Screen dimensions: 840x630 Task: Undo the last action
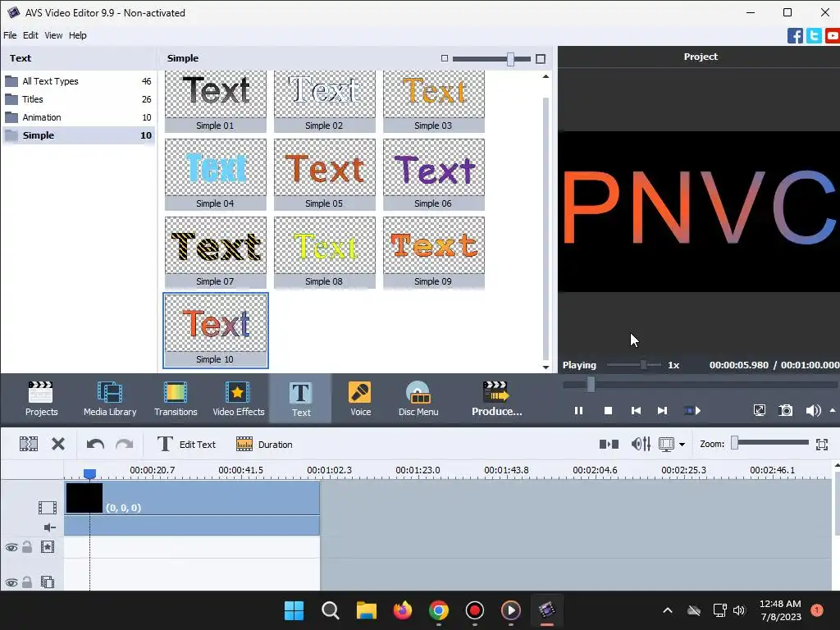click(x=95, y=444)
